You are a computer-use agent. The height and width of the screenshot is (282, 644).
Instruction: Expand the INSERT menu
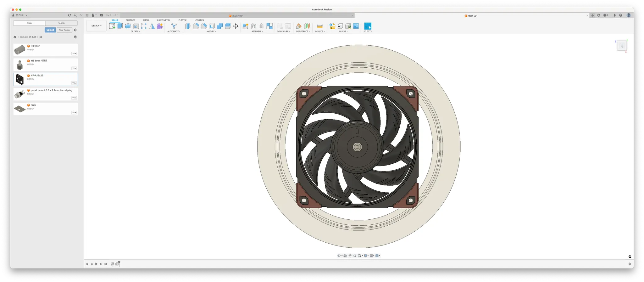pyautogui.click(x=343, y=31)
